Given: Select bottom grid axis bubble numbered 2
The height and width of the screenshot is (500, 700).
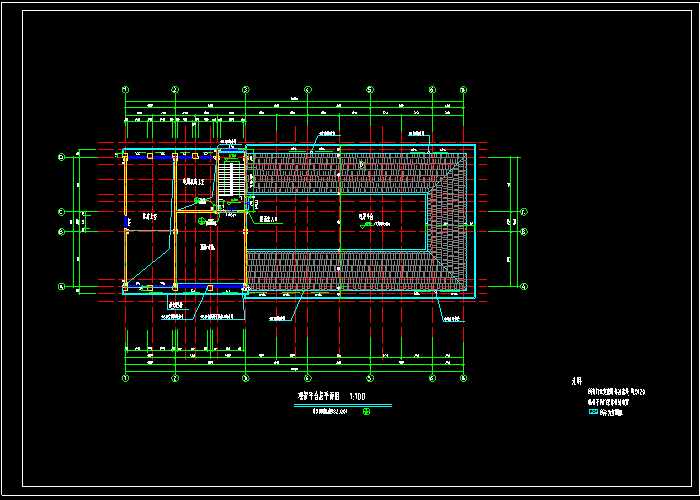Looking at the screenshot, I should pos(175,378).
